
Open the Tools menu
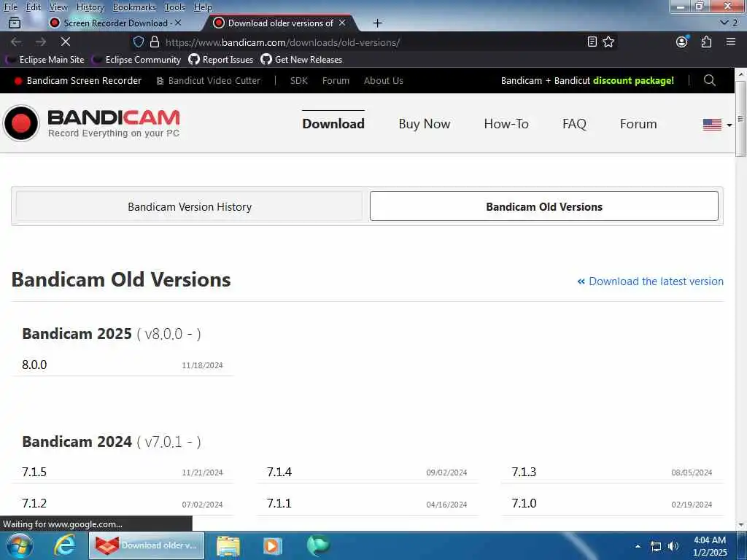coord(174,7)
